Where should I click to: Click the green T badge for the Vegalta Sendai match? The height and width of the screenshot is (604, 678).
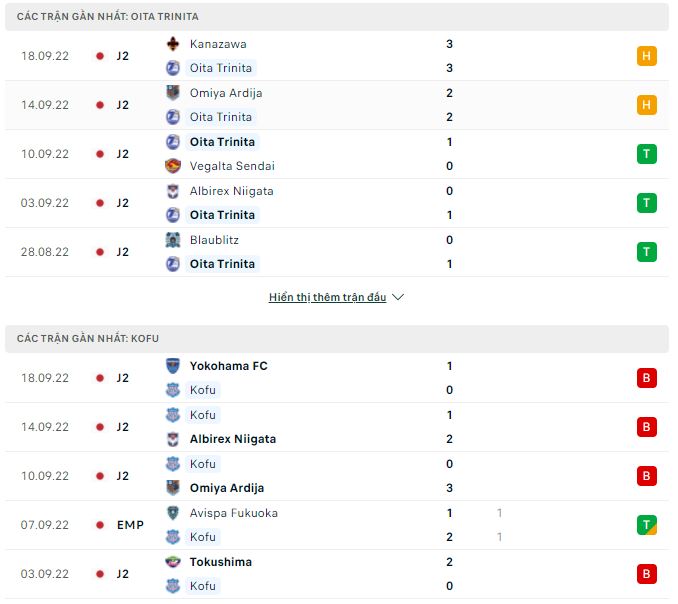pyautogui.click(x=646, y=154)
